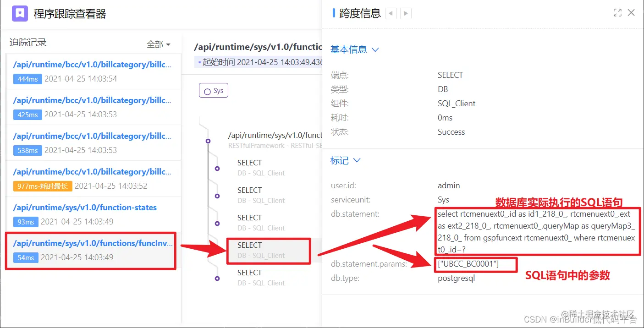
Task: Collapse the 基本信息 section
Action: coord(355,49)
